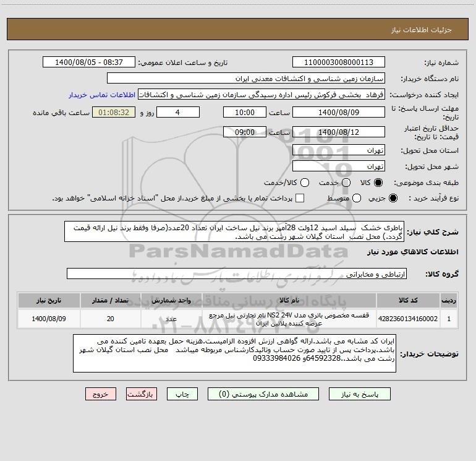Click the واحد شمارش column header
Screen dimensions: 476x461
[x=171, y=300]
